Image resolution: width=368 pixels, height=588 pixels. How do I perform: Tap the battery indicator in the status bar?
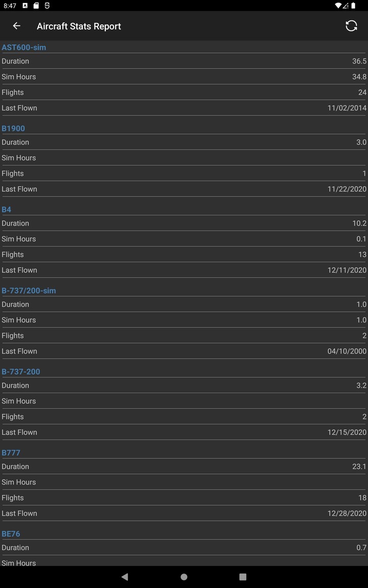[x=354, y=7]
